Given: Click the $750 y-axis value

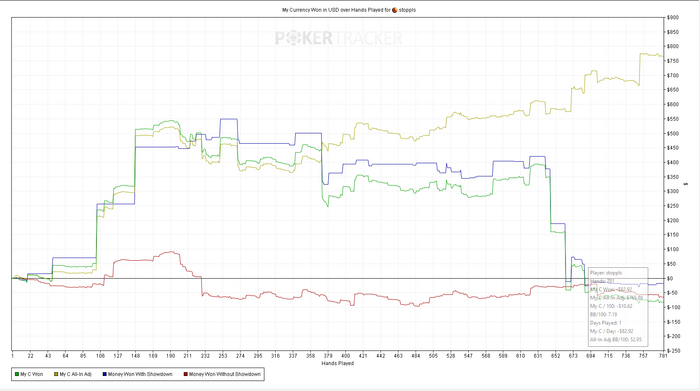Looking at the screenshot, I should coord(673,61).
